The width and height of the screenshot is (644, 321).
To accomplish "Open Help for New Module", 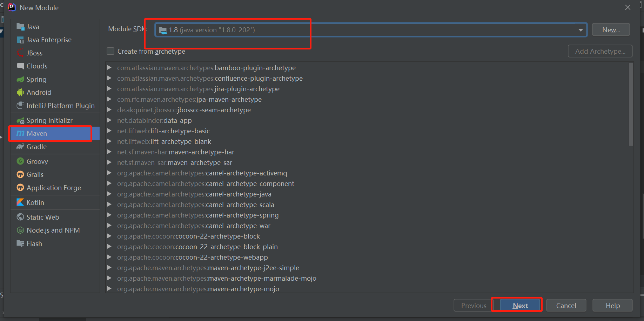I will pos(612,306).
